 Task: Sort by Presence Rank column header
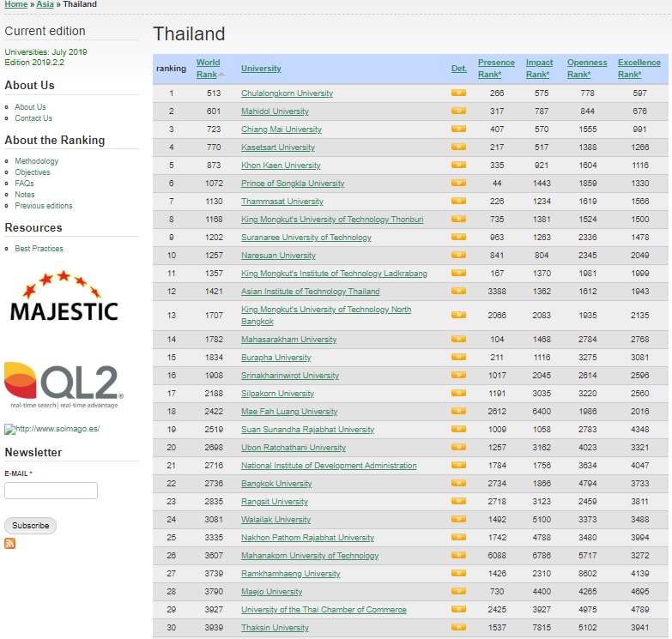pyautogui.click(x=496, y=69)
